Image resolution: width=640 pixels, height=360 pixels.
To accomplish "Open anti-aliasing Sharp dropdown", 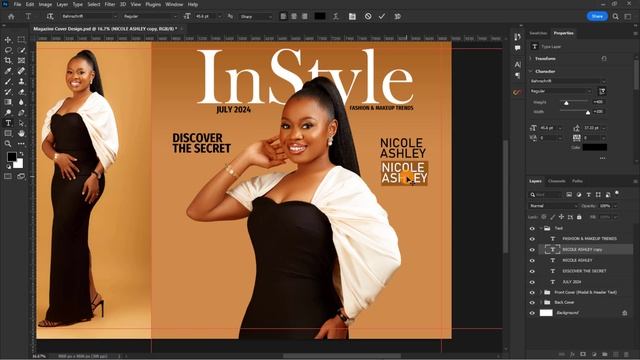I will click(256, 16).
